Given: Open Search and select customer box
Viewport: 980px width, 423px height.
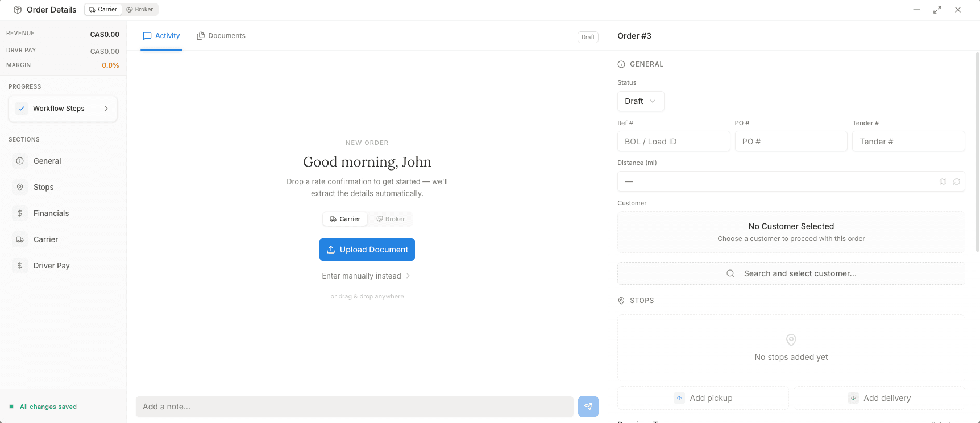Looking at the screenshot, I should tap(791, 273).
